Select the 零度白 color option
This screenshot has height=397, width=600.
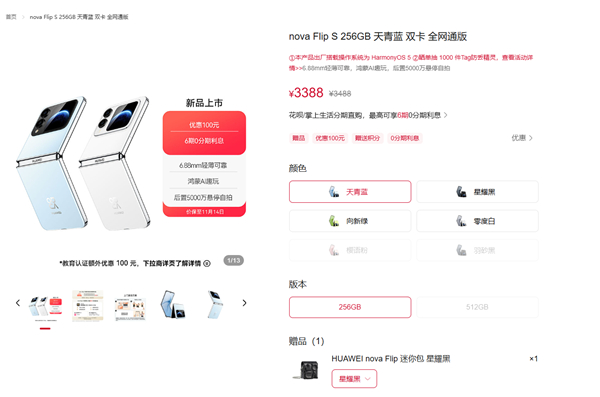pyautogui.click(x=477, y=221)
